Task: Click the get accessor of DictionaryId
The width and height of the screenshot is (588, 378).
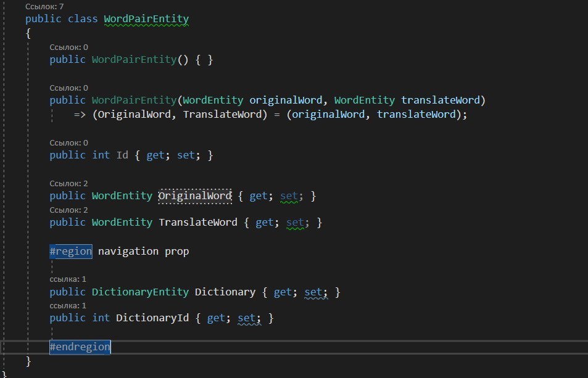Action: (x=216, y=318)
